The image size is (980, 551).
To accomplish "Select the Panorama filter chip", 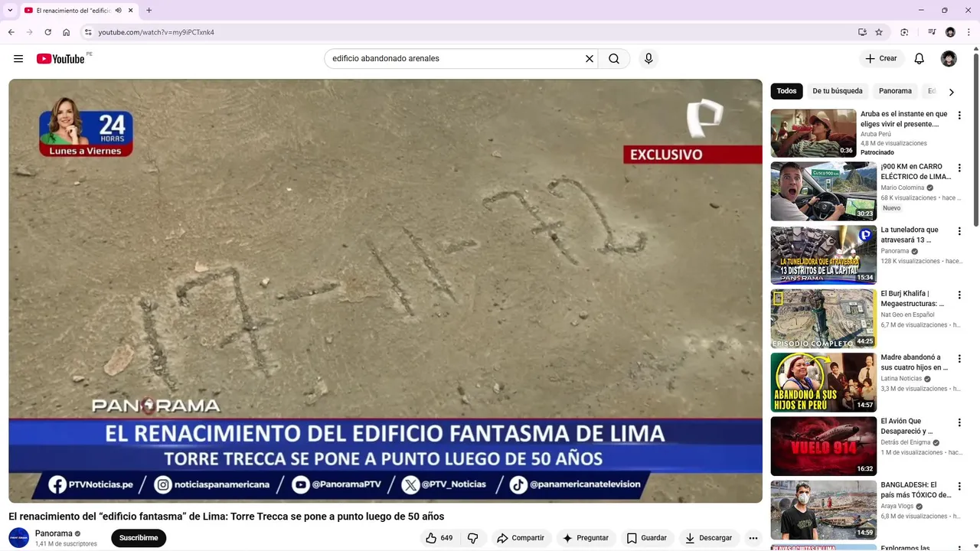I will pos(895,91).
